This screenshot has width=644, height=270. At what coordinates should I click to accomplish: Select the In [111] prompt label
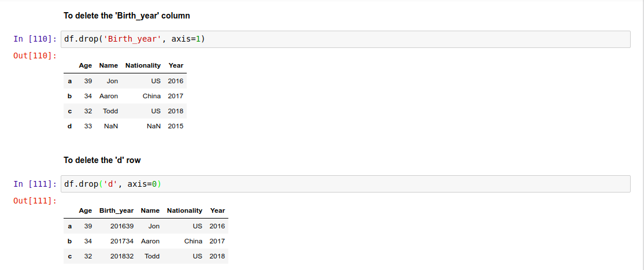click(35, 184)
